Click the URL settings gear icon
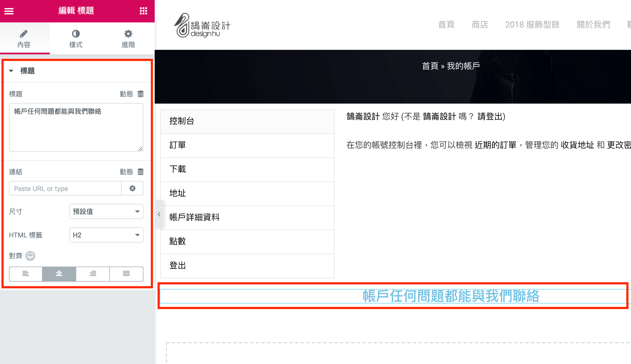The width and height of the screenshot is (631, 364). 132,188
